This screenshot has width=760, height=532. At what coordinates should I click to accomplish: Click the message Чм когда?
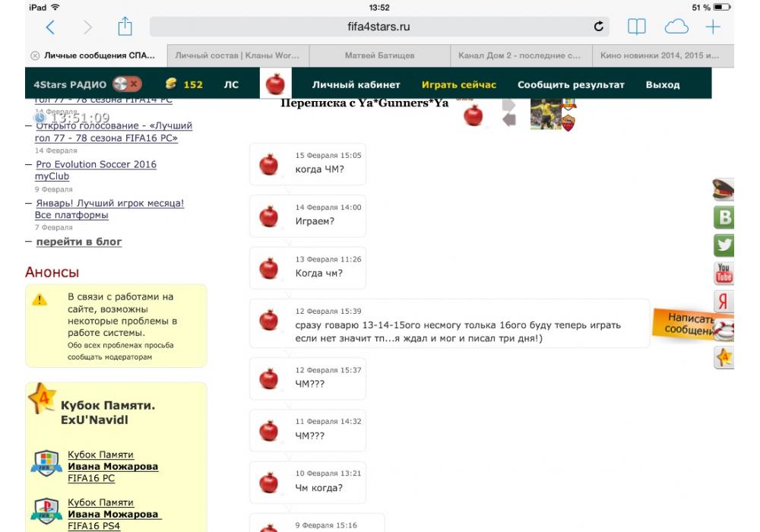[318, 487]
